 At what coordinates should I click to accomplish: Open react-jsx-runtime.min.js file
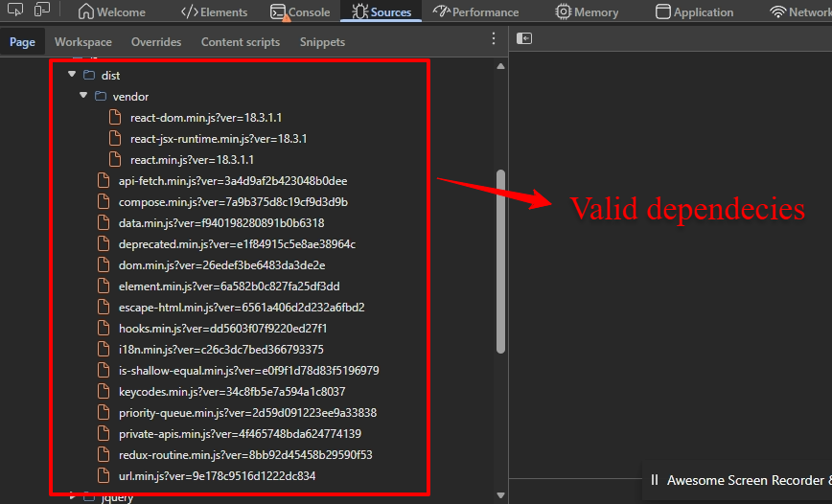(x=219, y=139)
